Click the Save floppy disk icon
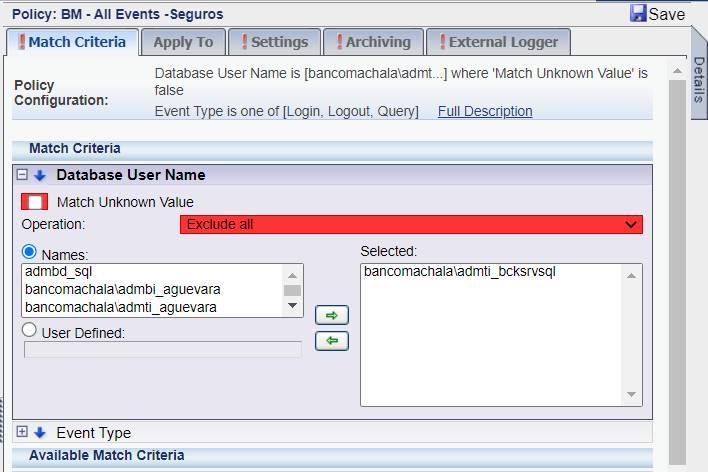This screenshot has width=708, height=472. point(638,13)
